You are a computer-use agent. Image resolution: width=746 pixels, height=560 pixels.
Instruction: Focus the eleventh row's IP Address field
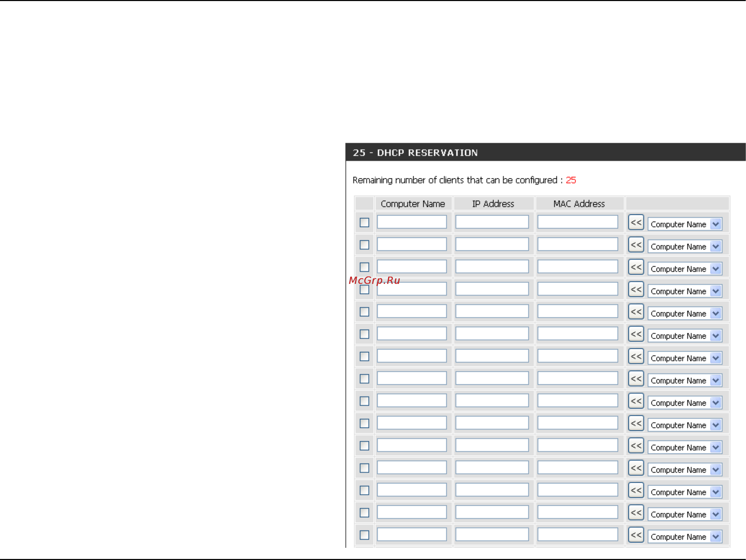(492, 445)
